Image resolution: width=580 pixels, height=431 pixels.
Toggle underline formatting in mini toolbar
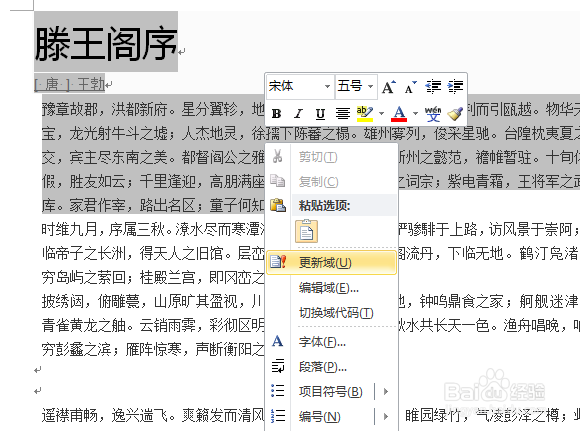tap(320, 114)
